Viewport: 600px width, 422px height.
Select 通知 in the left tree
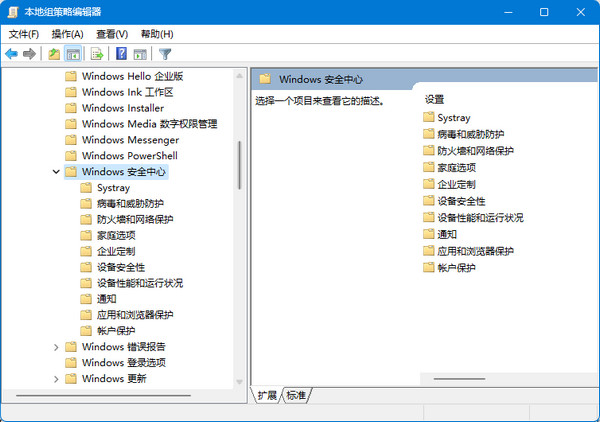[98, 299]
